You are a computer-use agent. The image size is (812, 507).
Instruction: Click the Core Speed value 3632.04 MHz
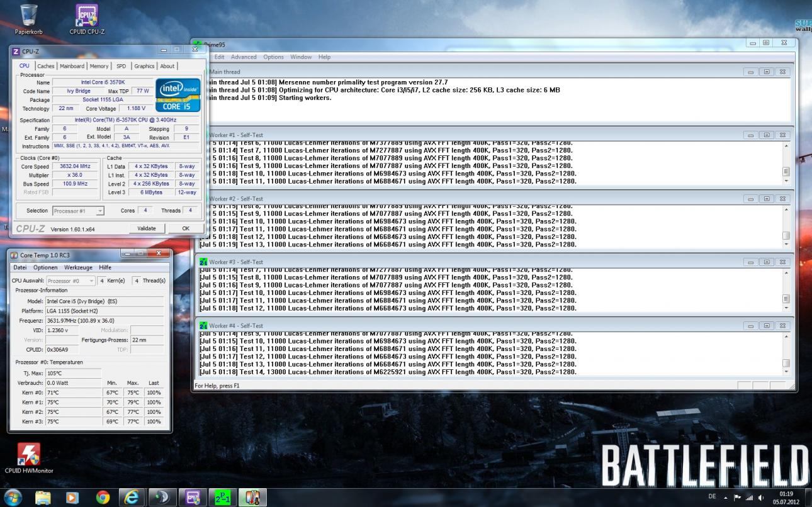tap(75, 167)
